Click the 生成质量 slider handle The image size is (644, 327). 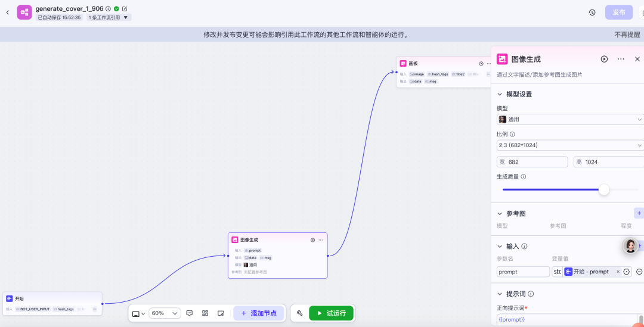604,189
